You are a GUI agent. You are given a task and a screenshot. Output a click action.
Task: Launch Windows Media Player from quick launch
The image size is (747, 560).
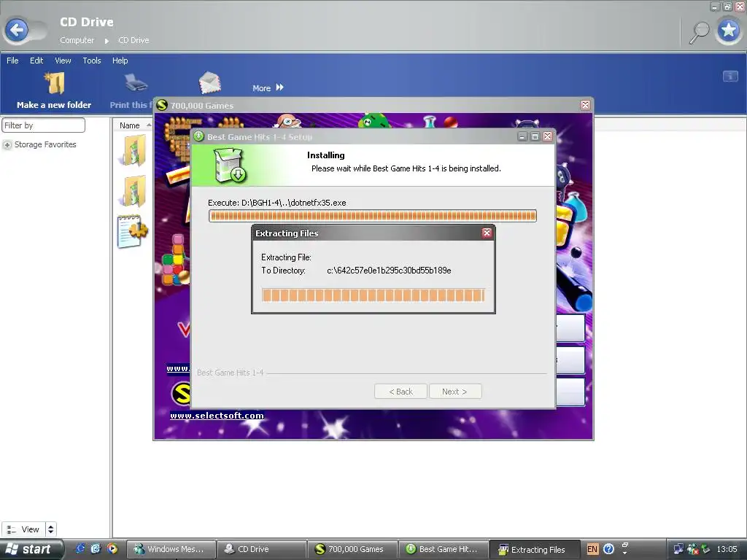pos(112,548)
